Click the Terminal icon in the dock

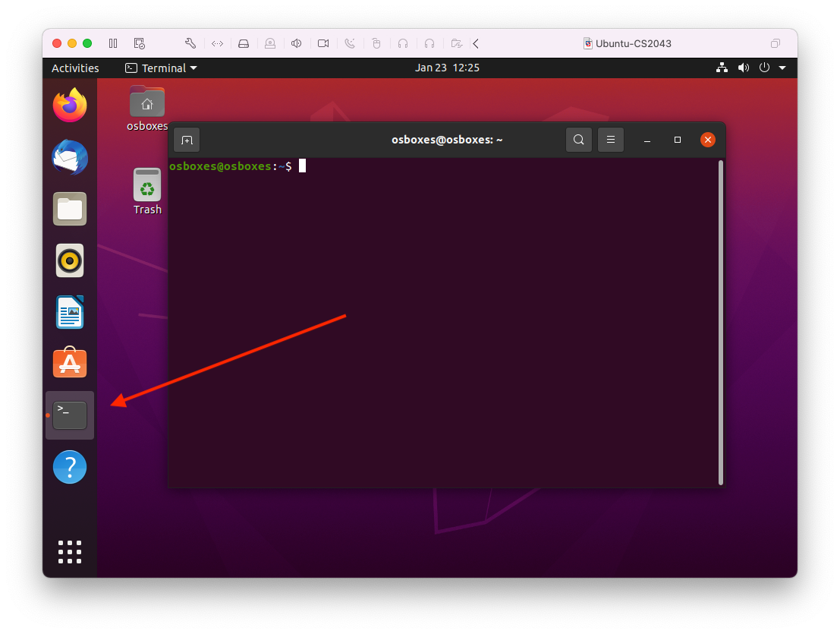(x=70, y=415)
